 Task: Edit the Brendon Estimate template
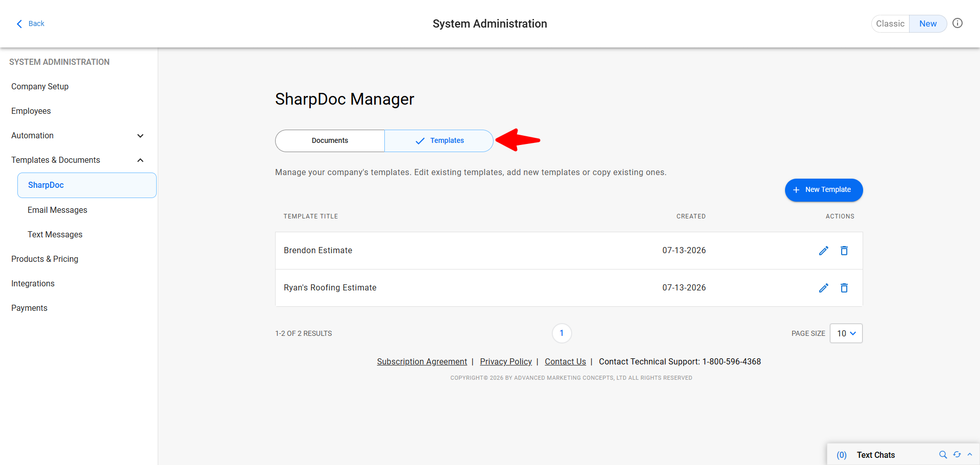click(x=823, y=251)
